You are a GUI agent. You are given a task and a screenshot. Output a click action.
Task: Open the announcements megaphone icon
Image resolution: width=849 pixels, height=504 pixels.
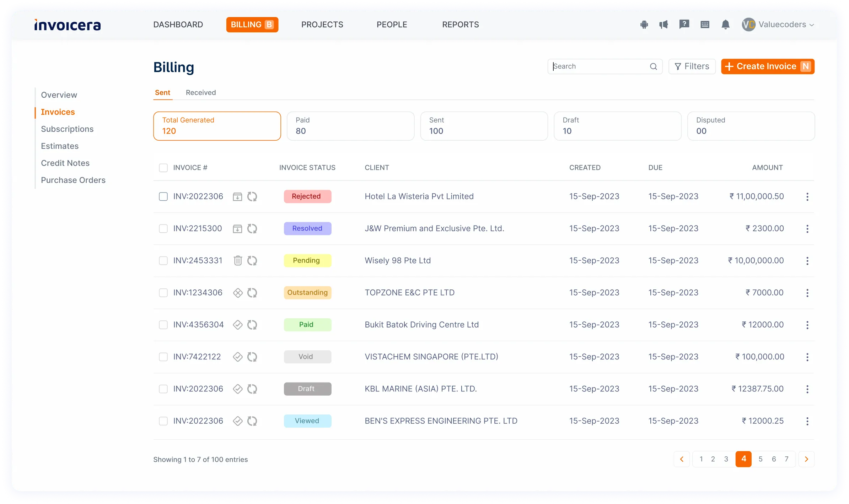(x=663, y=25)
